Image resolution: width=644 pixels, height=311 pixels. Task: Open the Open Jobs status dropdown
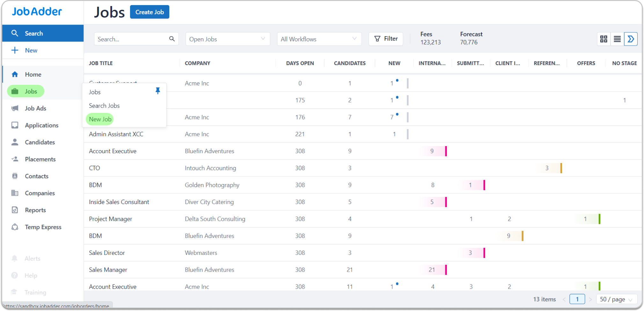[227, 39]
